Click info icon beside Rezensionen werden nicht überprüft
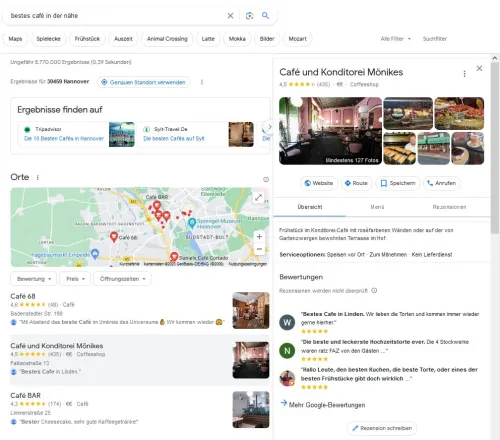Viewport: 500px width, 440px height. click(x=374, y=290)
